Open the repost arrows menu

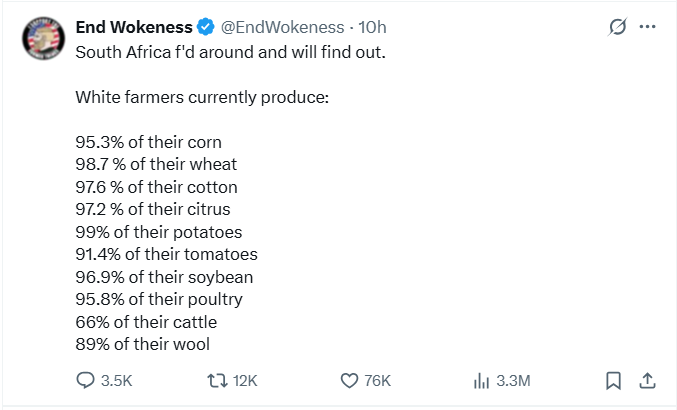click(216, 380)
